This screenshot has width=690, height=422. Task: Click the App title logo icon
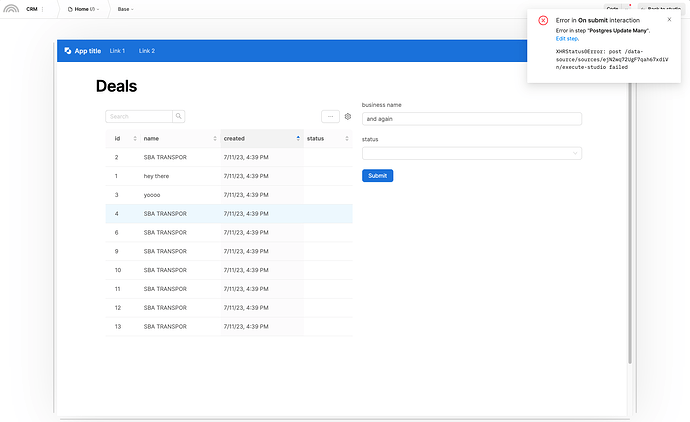(67, 51)
